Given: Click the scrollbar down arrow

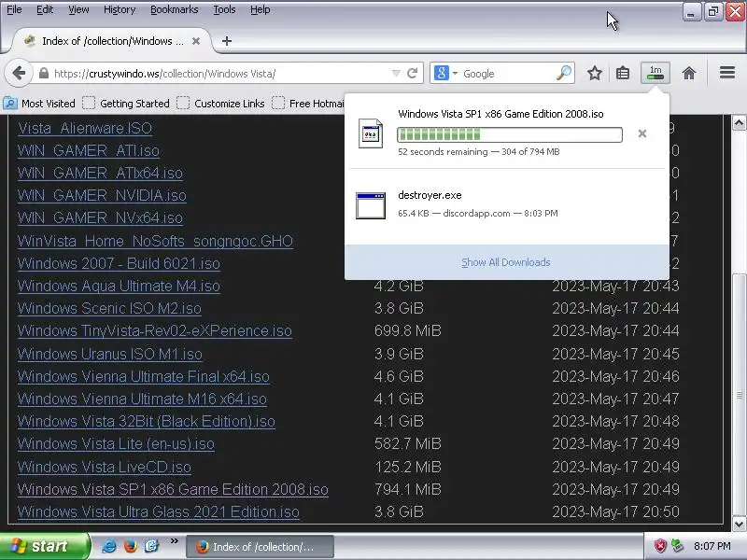Looking at the screenshot, I should [739, 524].
